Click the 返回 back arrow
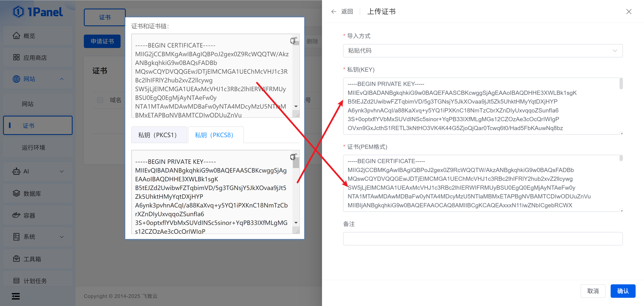Screen dimensions: 644x306 (x=334, y=12)
